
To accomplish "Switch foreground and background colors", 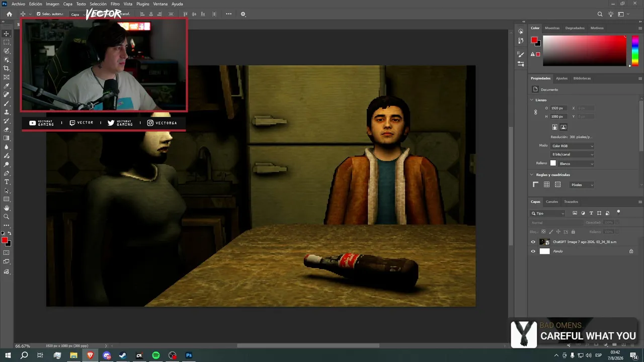I will [x=9, y=233].
